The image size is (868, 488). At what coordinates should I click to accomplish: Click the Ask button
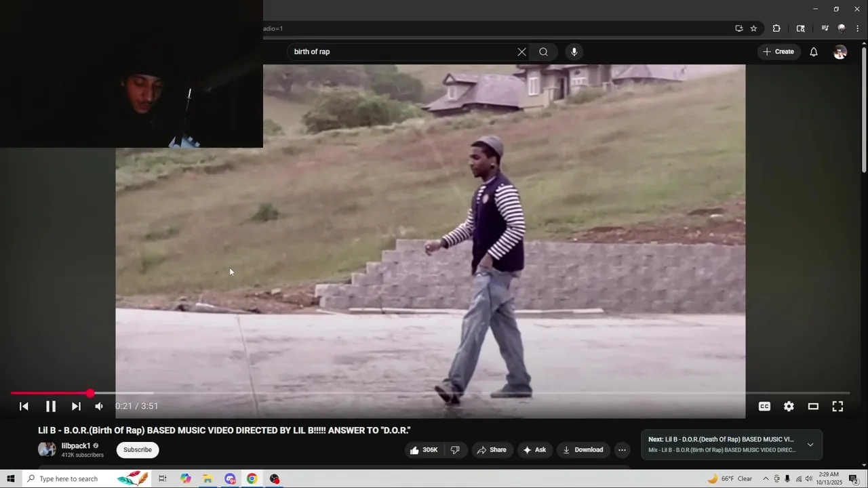[x=534, y=450]
